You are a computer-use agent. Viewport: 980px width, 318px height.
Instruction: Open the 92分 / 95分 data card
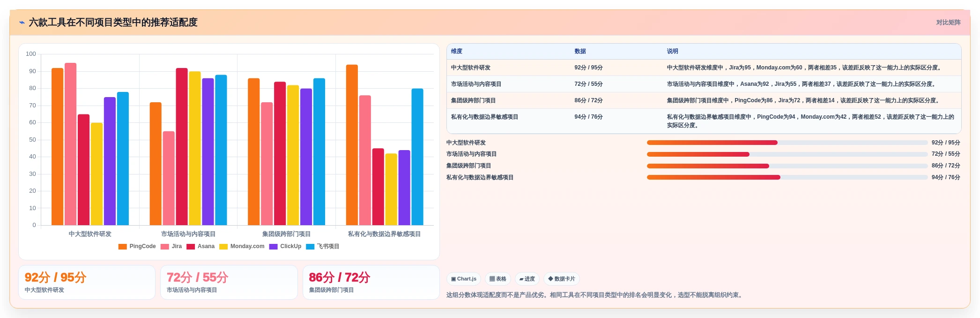pyautogui.click(x=87, y=282)
